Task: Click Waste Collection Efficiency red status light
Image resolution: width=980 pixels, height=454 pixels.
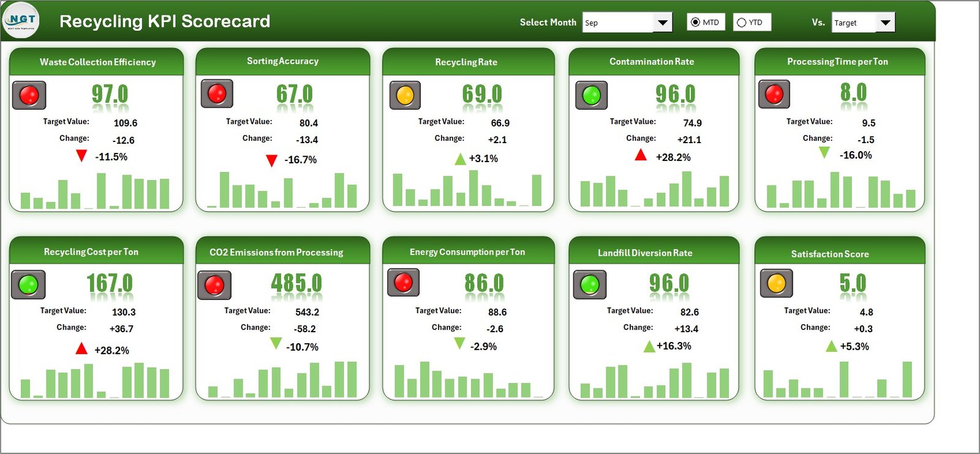Action: (29, 95)
